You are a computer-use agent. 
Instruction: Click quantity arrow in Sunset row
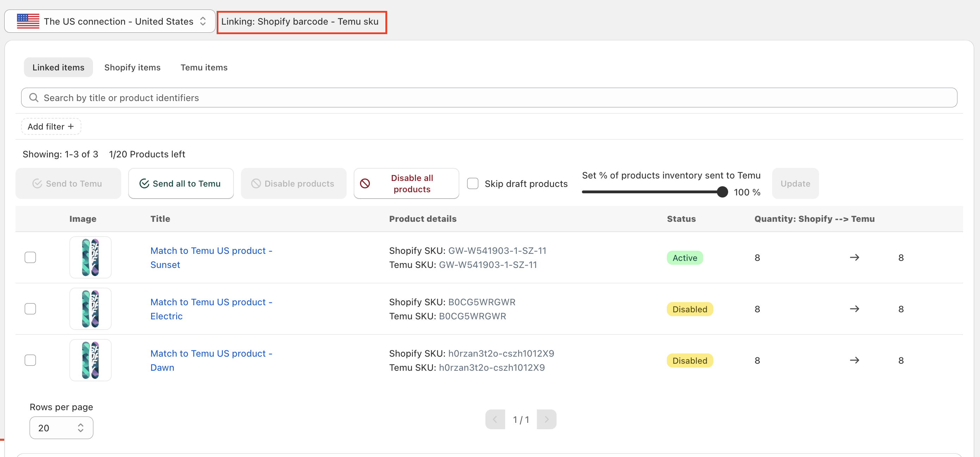[x=854, y=257]
